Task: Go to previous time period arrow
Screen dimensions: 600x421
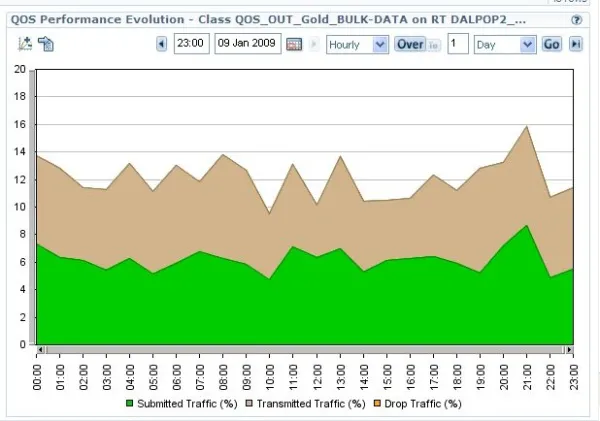Action: tap(162, 44)
